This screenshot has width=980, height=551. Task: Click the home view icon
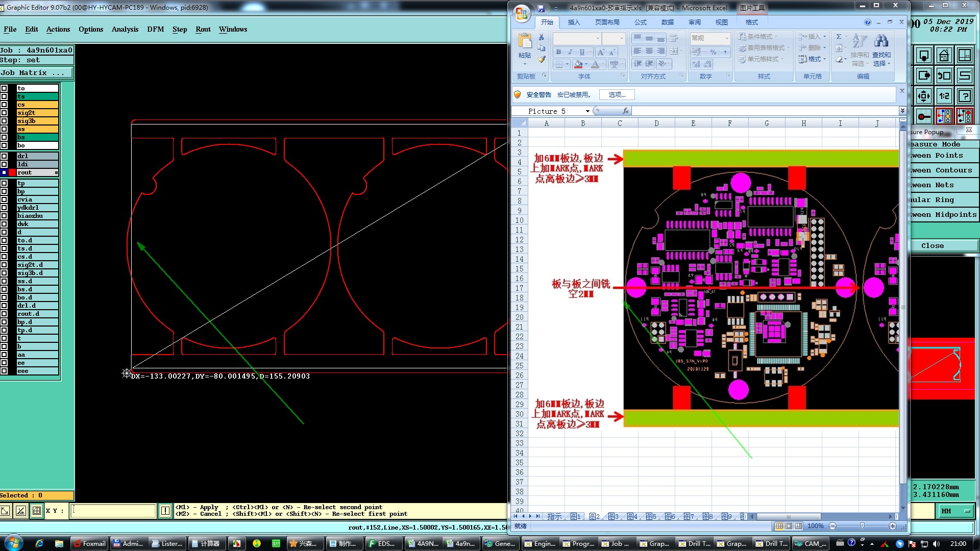[944, 55]
